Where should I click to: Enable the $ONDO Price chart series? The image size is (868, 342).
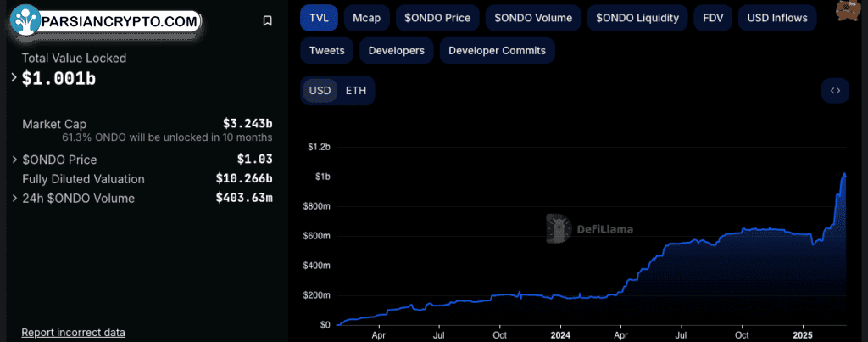point(437,18)
